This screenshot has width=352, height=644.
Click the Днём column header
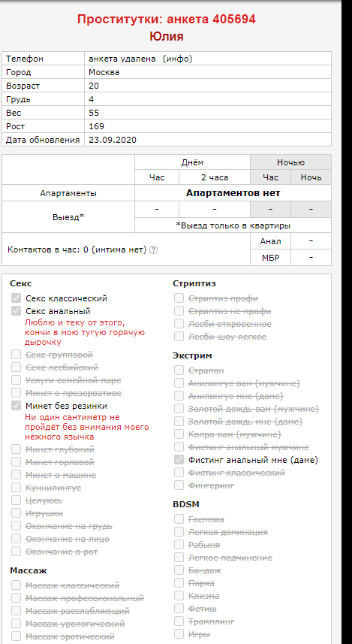tap(192, 162)
